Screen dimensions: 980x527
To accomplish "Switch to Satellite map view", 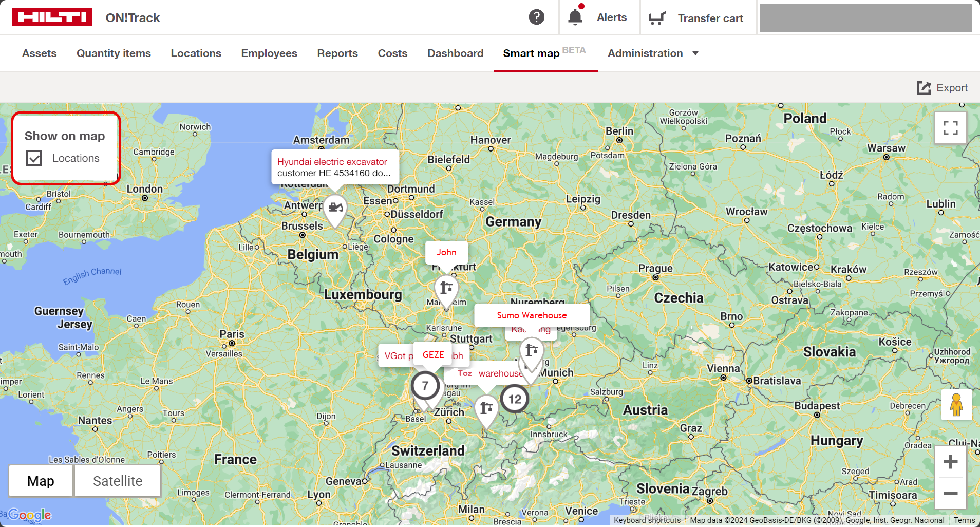I will pos(118,481).
